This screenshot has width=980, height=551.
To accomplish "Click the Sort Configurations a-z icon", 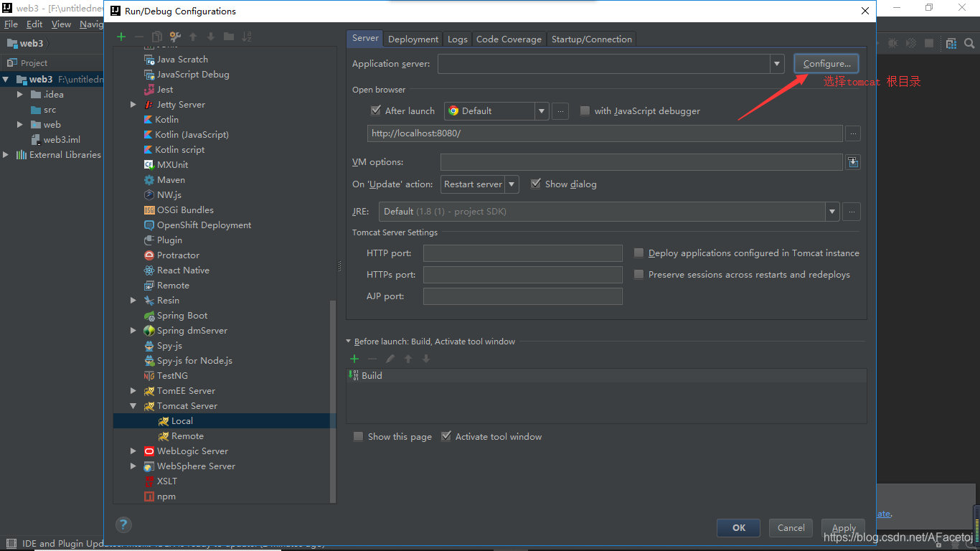I will [247, 37].
